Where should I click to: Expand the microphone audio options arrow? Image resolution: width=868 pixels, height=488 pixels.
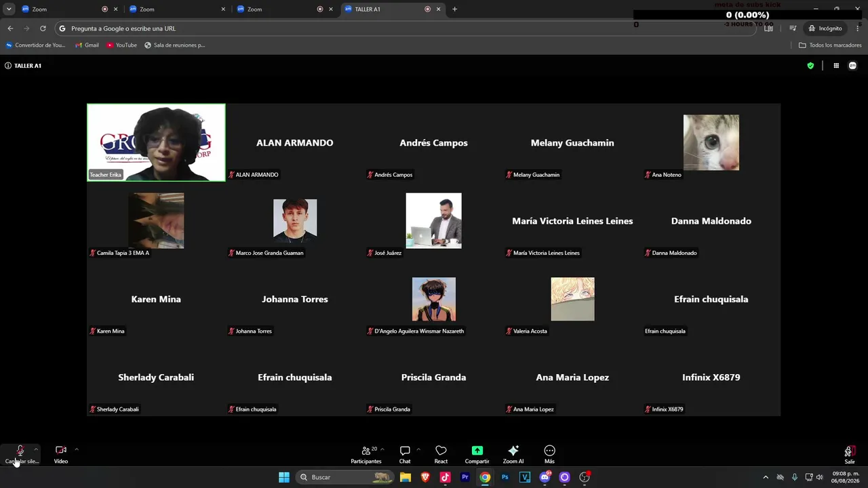click(x=36, y=449)
